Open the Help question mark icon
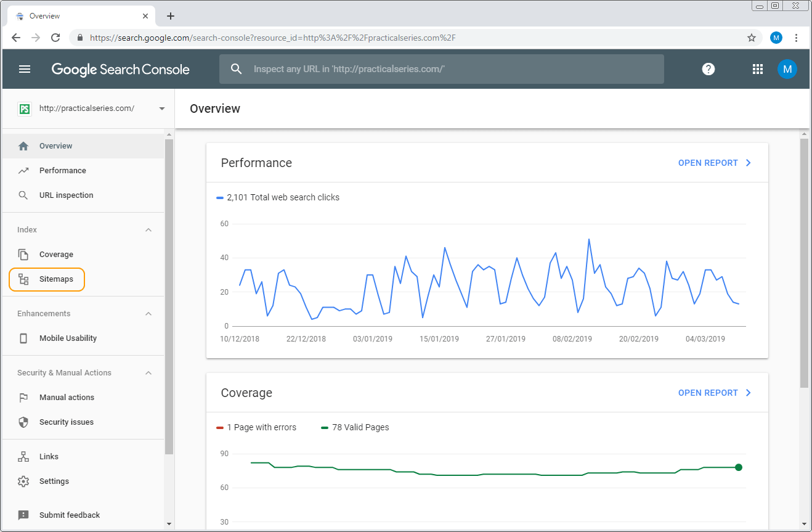The height and width of the screenshot is (532, 812). 708,69
